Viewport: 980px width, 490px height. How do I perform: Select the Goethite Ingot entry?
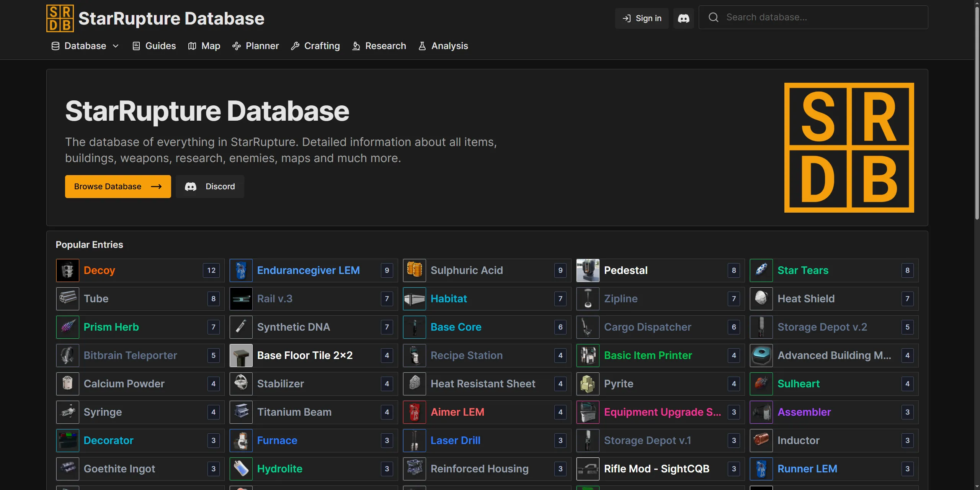tap(140, 469)
